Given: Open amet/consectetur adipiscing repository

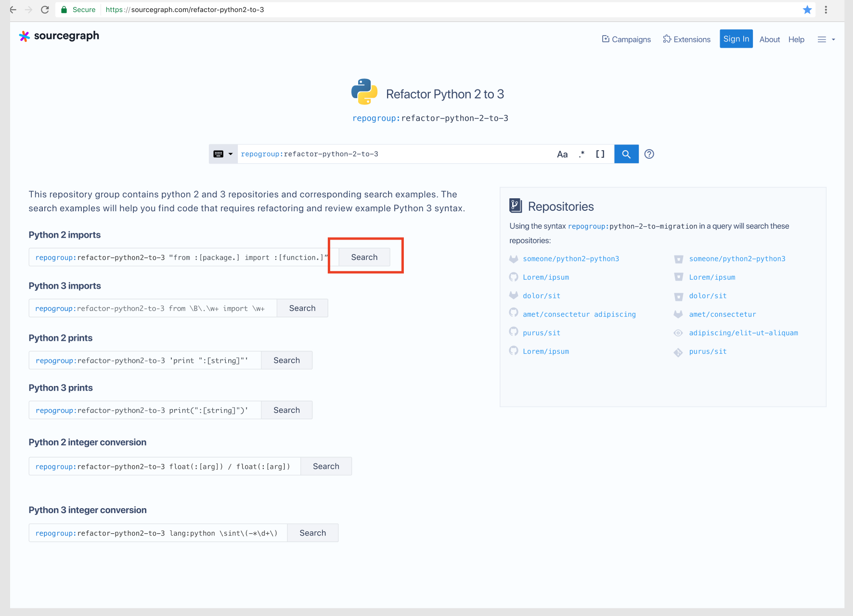Looking at the screenshot, I should (579, 314).
